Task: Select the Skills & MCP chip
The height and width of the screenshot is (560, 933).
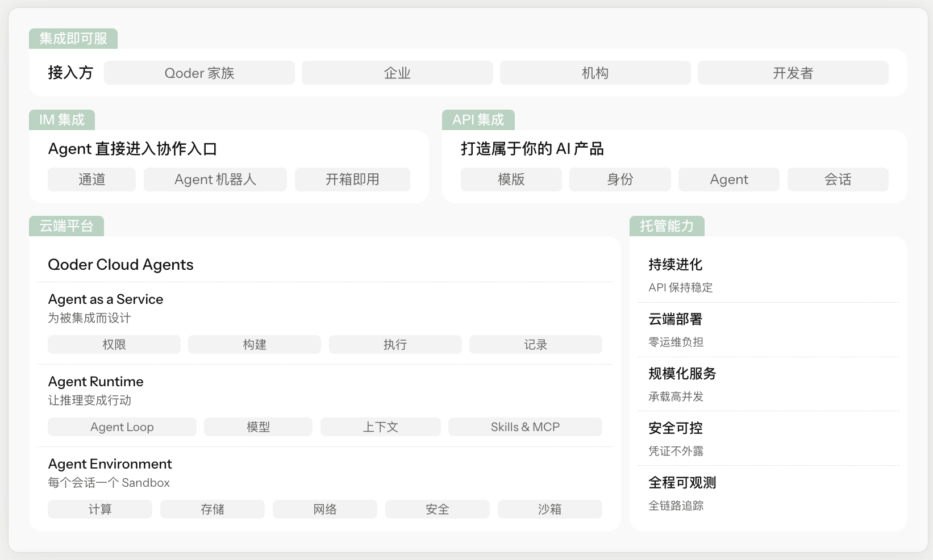Action: (526, 427)
